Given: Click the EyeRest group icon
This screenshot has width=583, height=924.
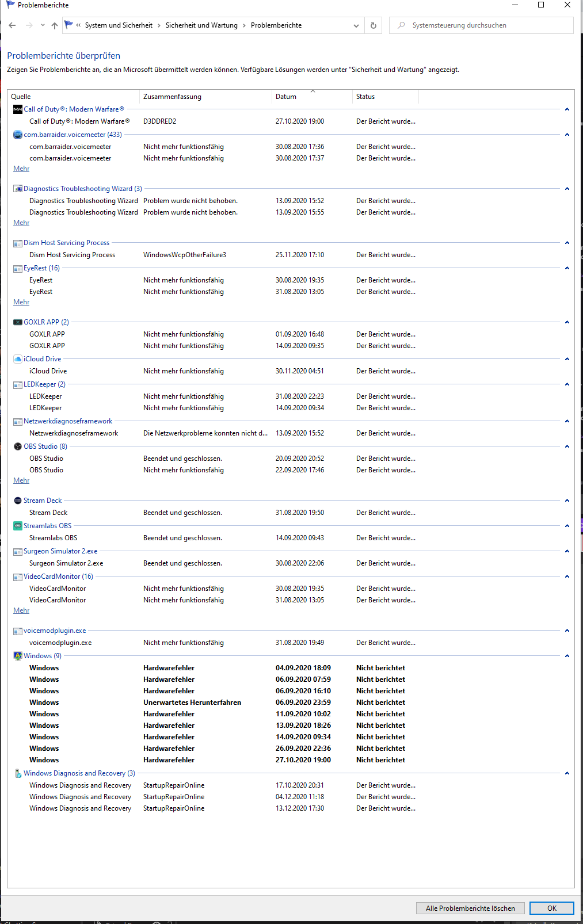Looking at the screenshot, I should pyautogui.click(x=18, y=268).
